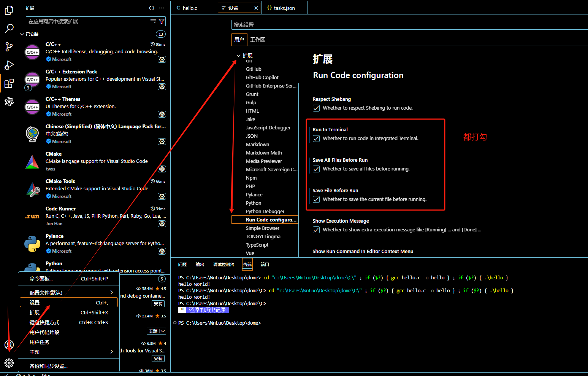This screenshot has height=376, width=588.
Task: Open manage gear for CMake Tools
Action: (162, 196)
